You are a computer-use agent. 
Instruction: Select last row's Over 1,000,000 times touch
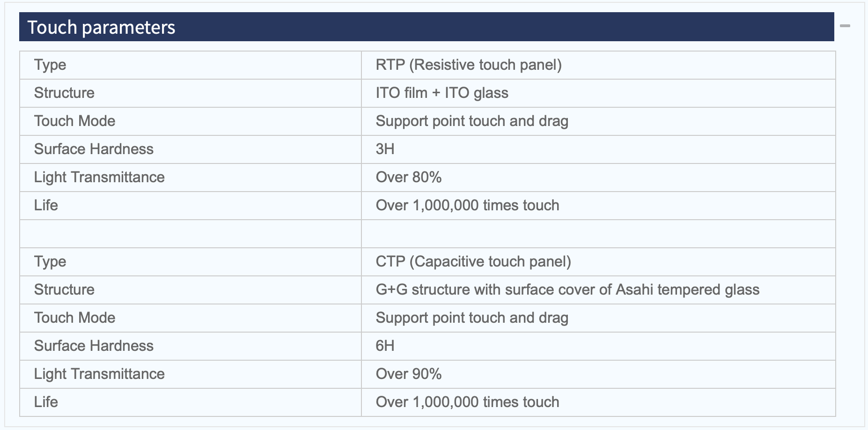(467, 402)
